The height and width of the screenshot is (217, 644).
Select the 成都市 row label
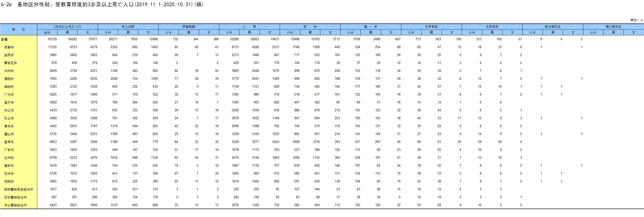(x=9, y=47)
